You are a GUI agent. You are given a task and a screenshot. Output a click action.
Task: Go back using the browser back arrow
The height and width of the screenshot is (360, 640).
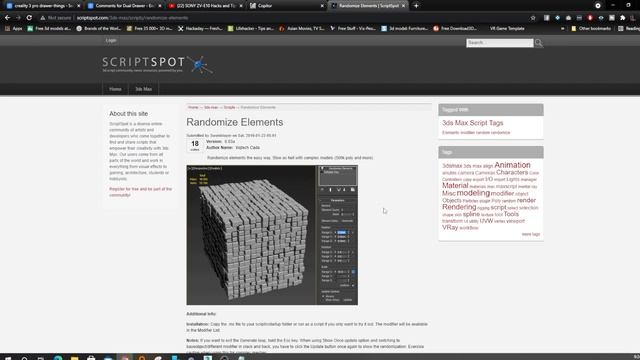[7, 18]
